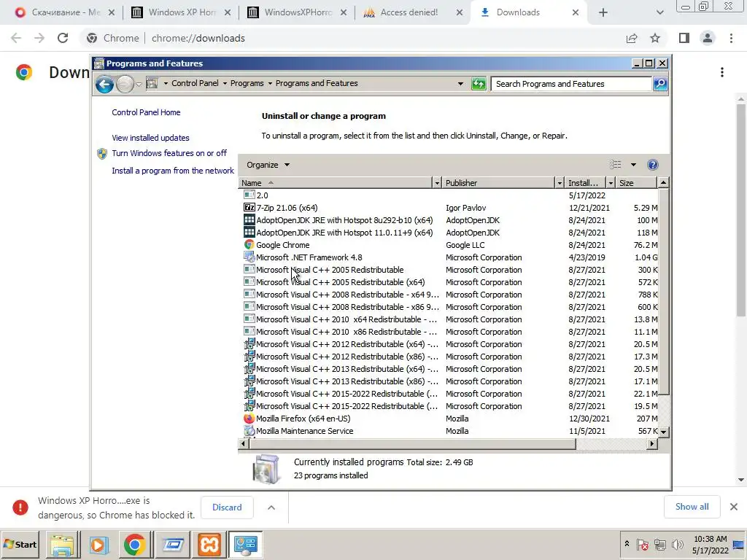Viewport: 747px width, 560px height.
Task: Open the media player taskbar icon
Action: (98, 545)
